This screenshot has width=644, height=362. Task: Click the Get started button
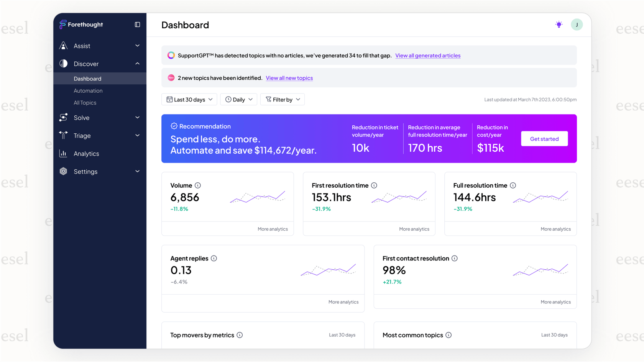[x=544, y=139]
